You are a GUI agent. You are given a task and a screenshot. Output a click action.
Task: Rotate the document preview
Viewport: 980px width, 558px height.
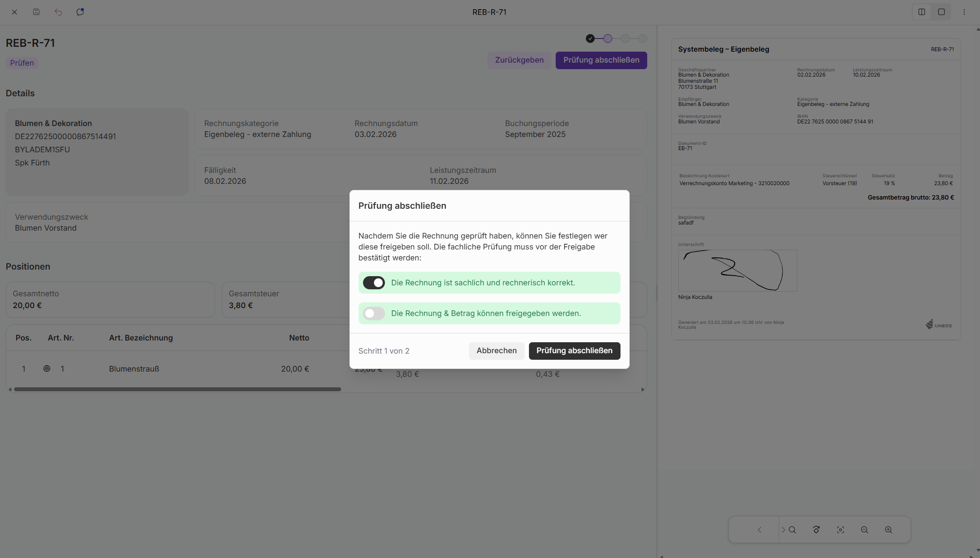coord(816,530)
